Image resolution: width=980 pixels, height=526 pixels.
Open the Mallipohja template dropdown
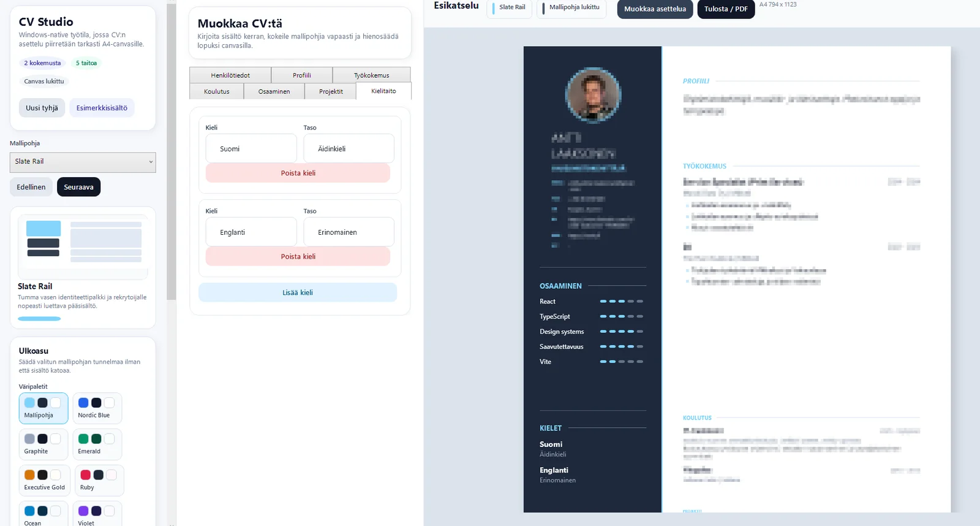83,162
